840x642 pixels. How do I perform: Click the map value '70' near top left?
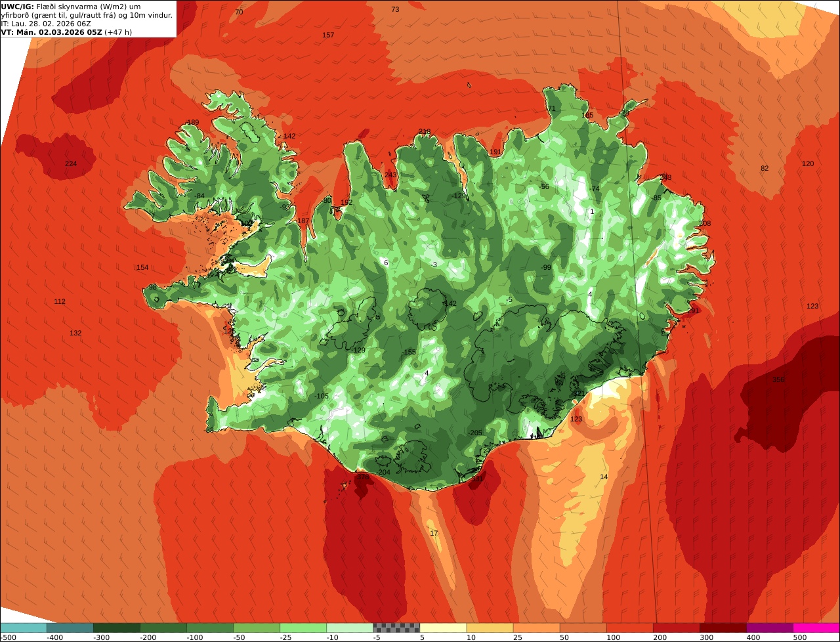click(239, 12)
